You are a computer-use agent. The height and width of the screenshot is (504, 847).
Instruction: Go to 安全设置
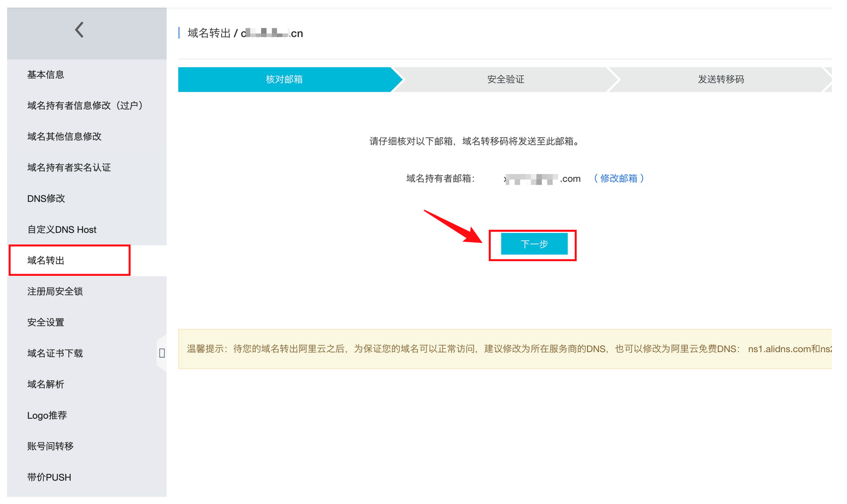tap(46, 322)
